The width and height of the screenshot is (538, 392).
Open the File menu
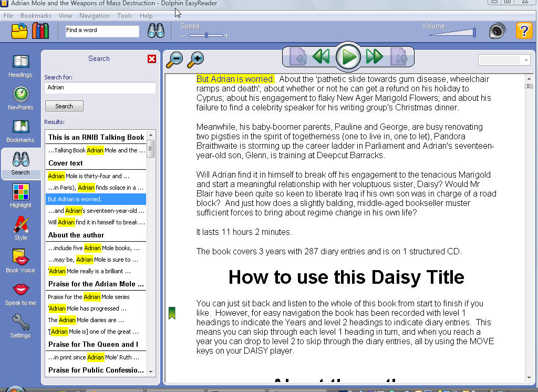pyautogui.click(x=8, y=16)
